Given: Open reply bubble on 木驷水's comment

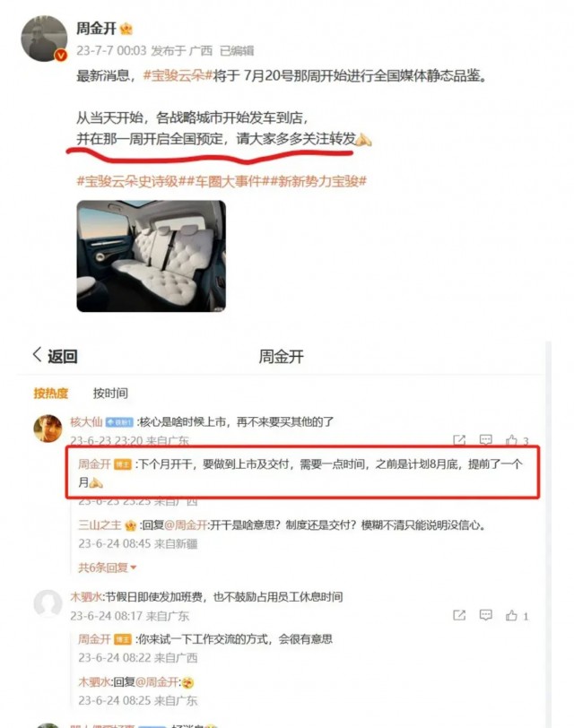Looking at the screenshot, I should coord(485,615).
